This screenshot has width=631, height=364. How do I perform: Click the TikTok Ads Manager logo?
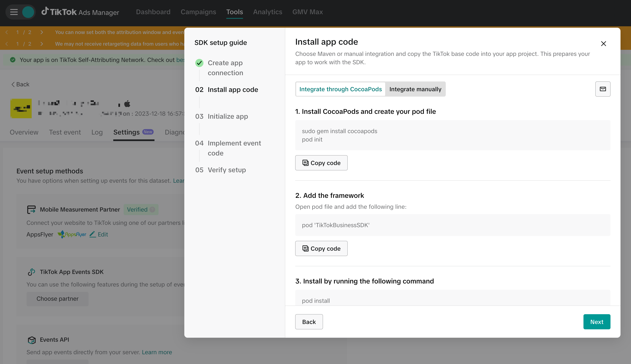[80, 12]
